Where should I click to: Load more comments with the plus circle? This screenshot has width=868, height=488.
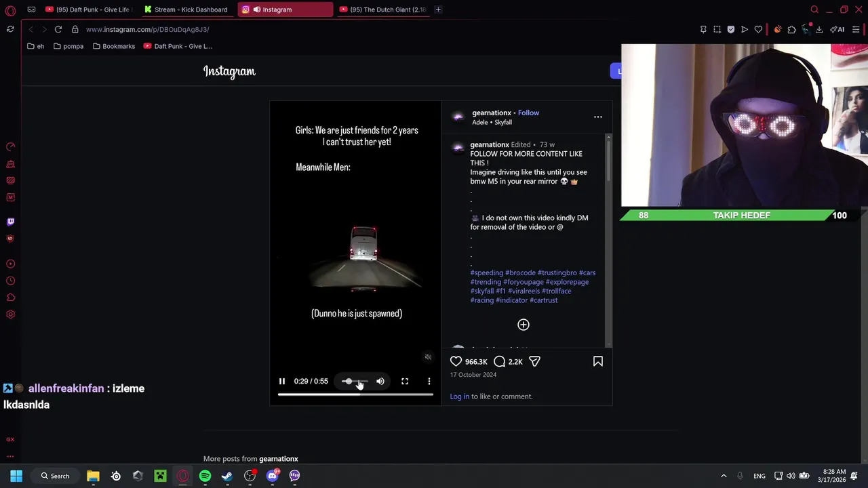(524, 325)
